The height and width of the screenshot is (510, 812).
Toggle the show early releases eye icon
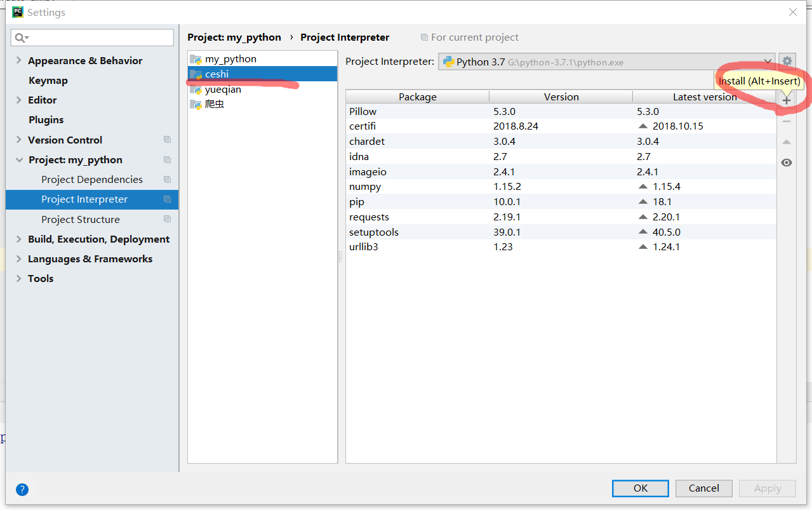787,163
